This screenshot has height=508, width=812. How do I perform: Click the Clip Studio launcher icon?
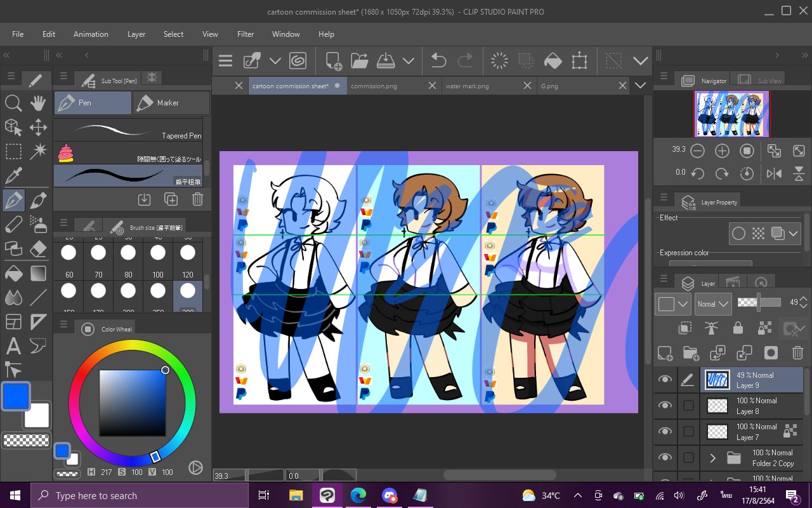coord(298,61)
